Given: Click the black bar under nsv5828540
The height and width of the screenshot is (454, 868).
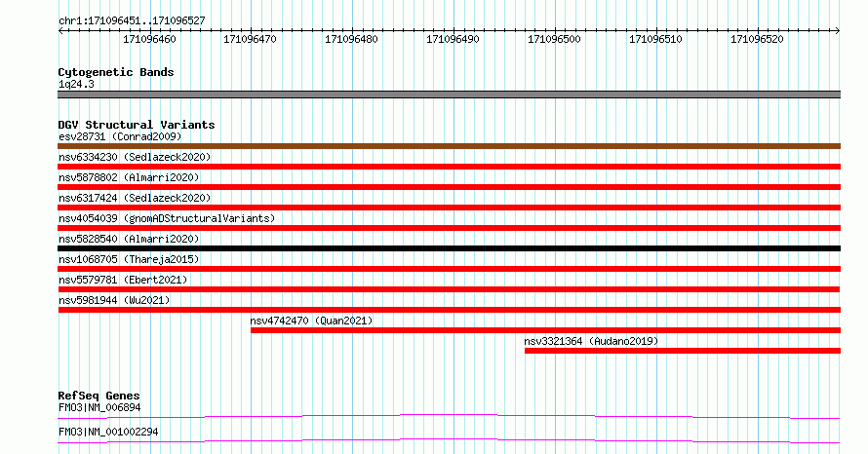Looking at the screenshot, I should pos(449,248).
